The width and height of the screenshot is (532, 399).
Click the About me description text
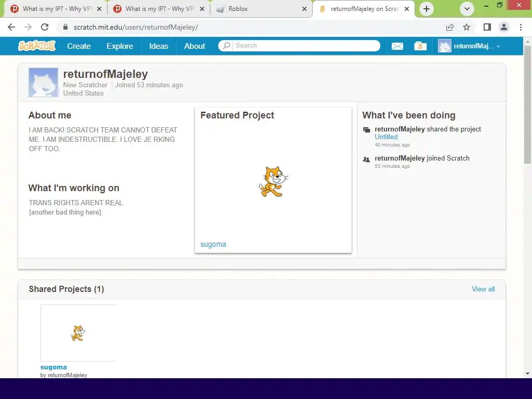tap(103, 139)
